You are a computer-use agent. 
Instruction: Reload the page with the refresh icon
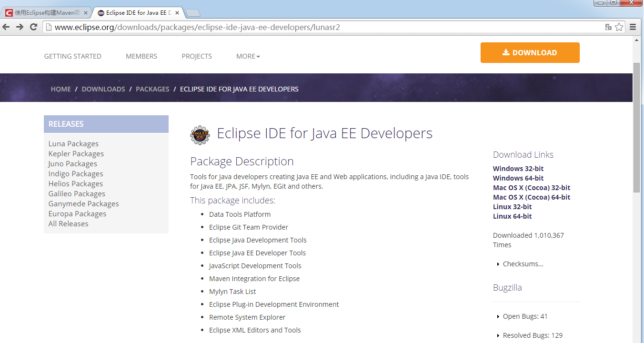click(x=33, y=27)
